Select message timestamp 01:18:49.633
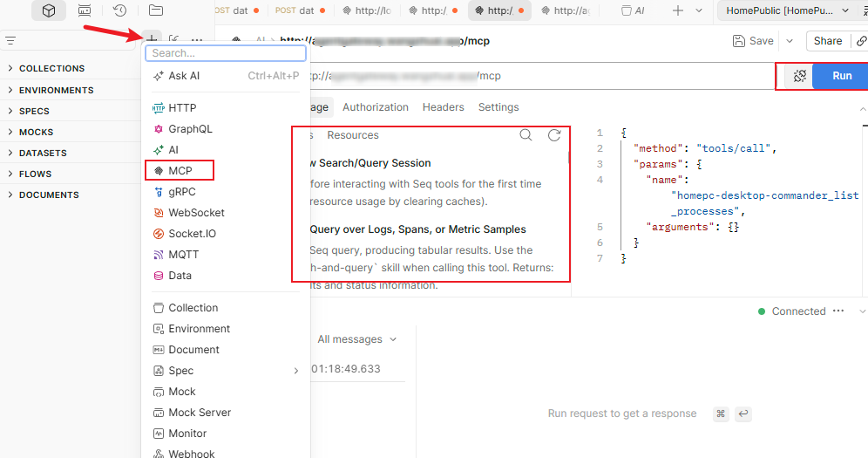The image size is (868, 458). (x=346, y=369)
